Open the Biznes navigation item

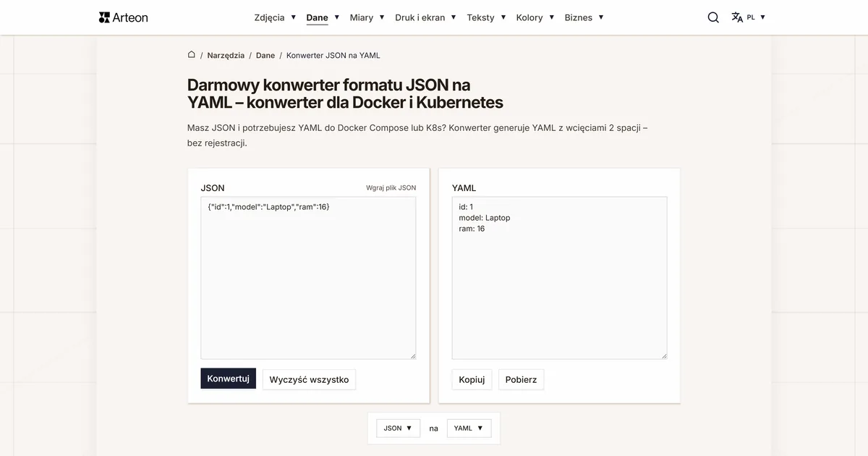(x=579, y=17)
